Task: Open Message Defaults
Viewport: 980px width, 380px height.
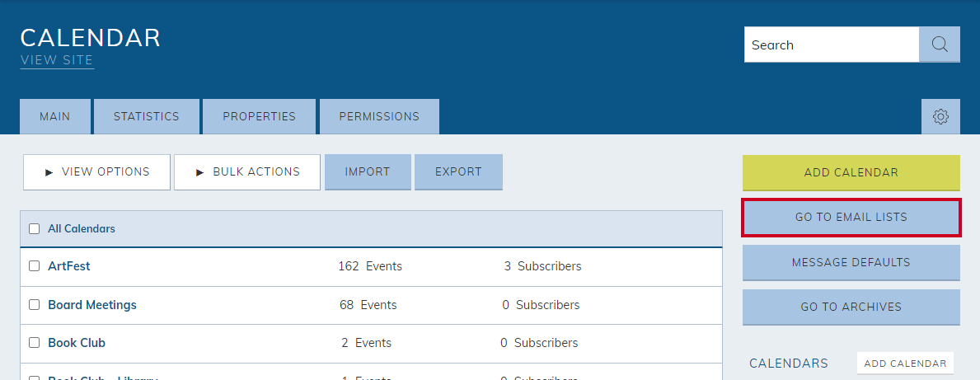Action: [x=851, y=262]
